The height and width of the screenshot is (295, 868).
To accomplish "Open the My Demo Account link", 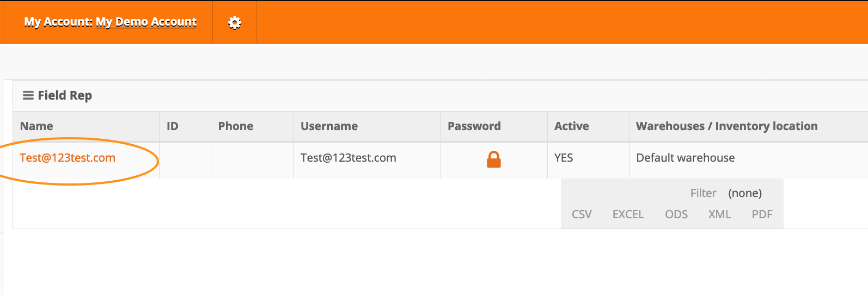I will click(x=146, y=22).
